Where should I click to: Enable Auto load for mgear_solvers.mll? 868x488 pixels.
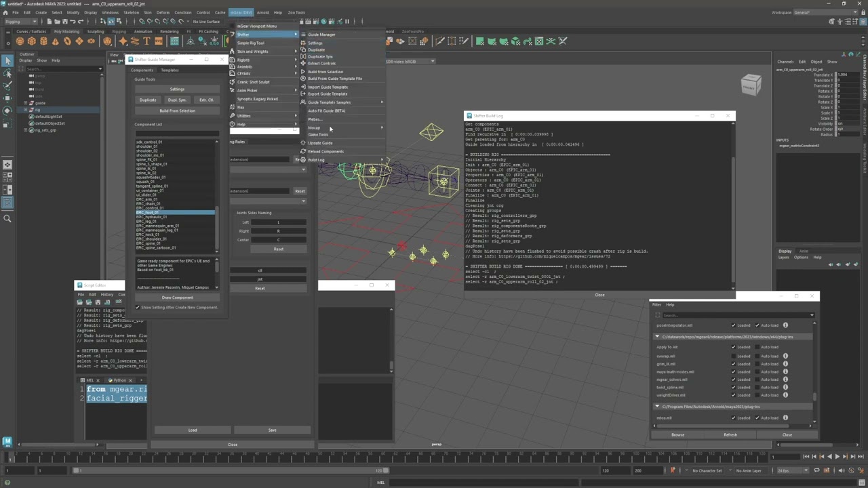coord(757,380)
